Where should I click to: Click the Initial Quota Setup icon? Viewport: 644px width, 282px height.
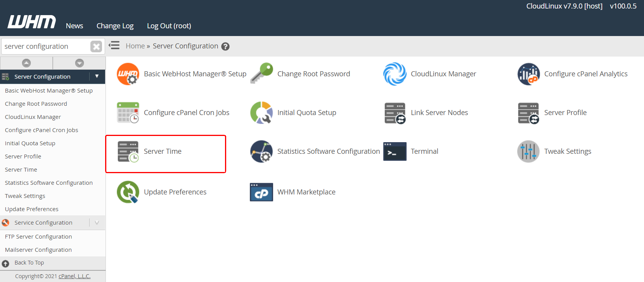point(261,113)
